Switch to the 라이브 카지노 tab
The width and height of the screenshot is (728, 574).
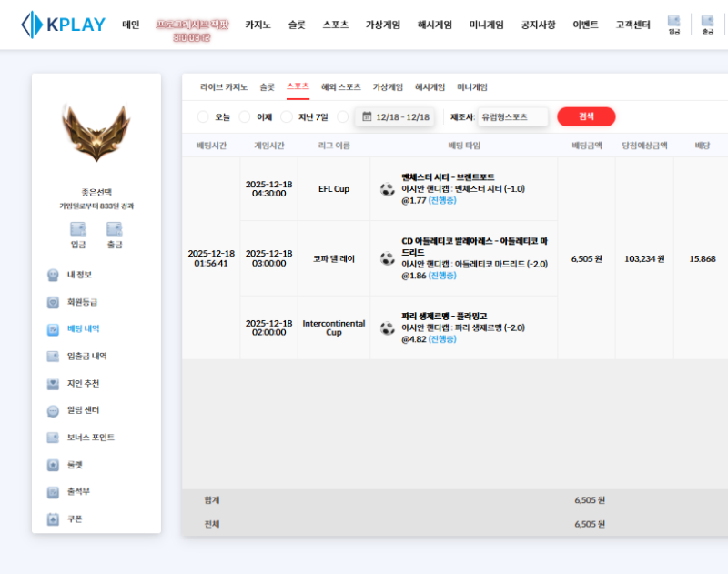coord(224,87)
